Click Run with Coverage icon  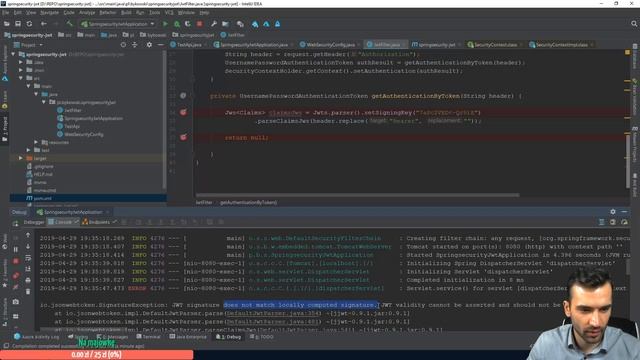pyautogui.click(x=188, y=24)
